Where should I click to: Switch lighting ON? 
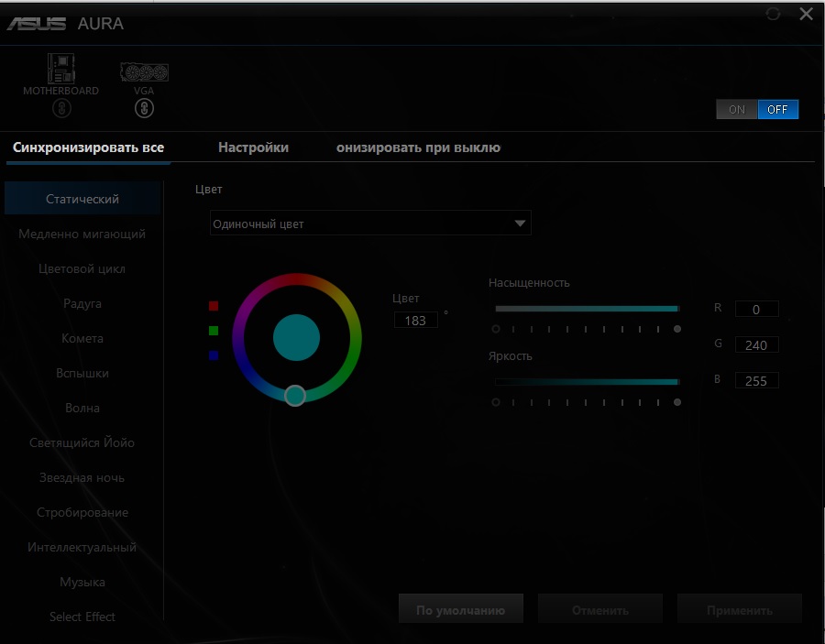pyautogui.click(x=737, y=109)
